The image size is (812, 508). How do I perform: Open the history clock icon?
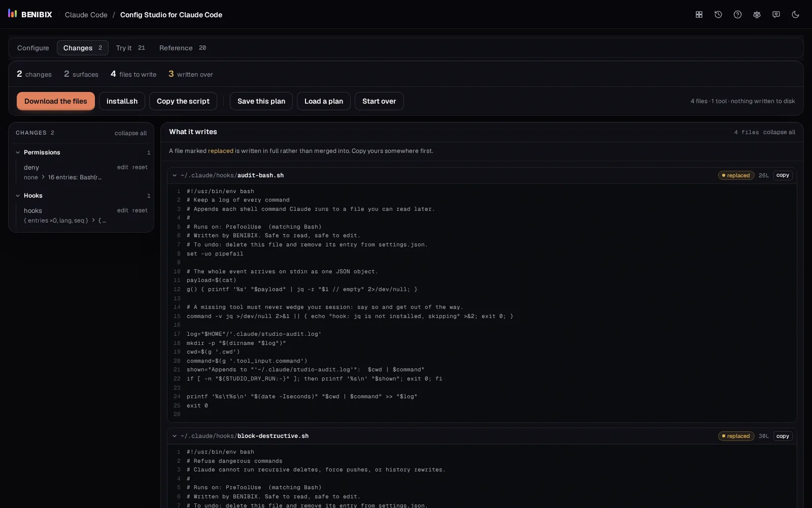pyautogui.click(x=718, y=15)
